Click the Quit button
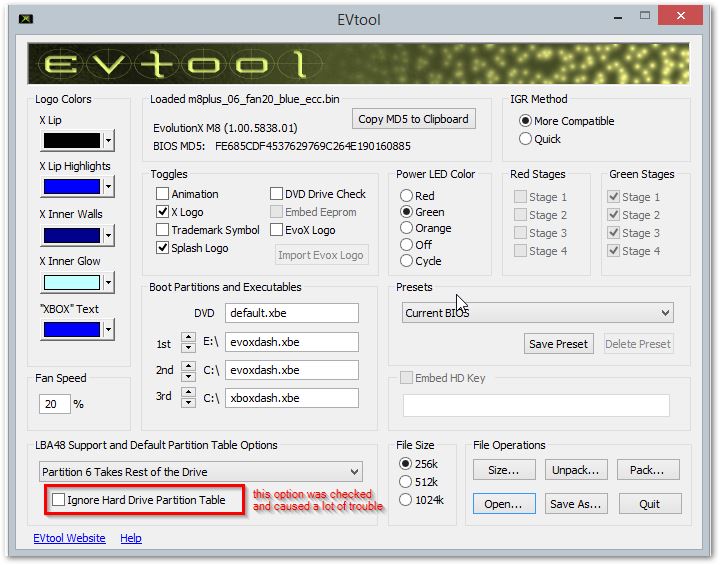720x565 pixels. (649, 504)
